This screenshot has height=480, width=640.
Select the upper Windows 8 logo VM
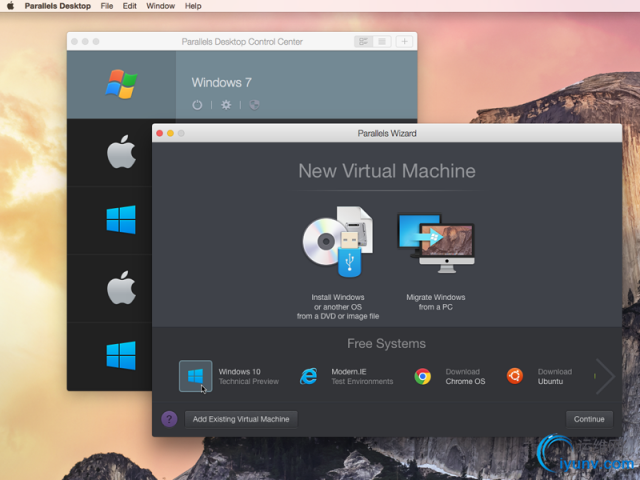pos(121,220)
